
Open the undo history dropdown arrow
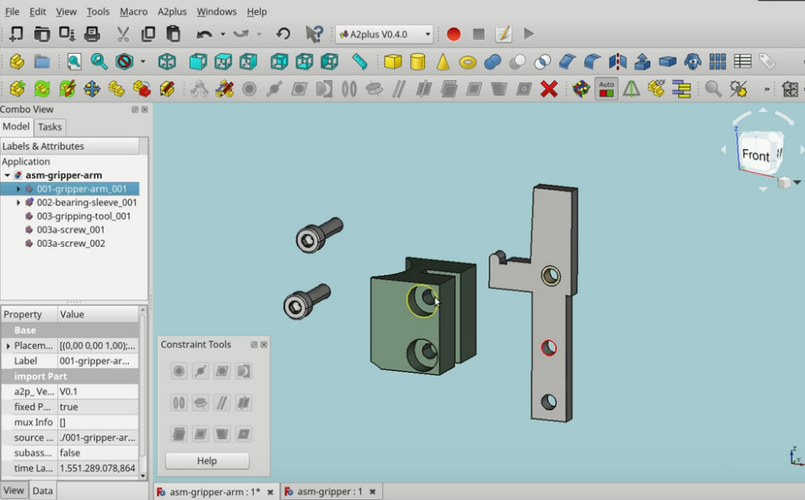(222, 34)
